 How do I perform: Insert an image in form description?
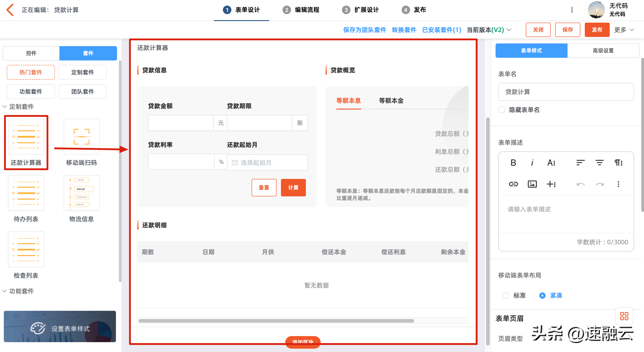coord(532,184)
